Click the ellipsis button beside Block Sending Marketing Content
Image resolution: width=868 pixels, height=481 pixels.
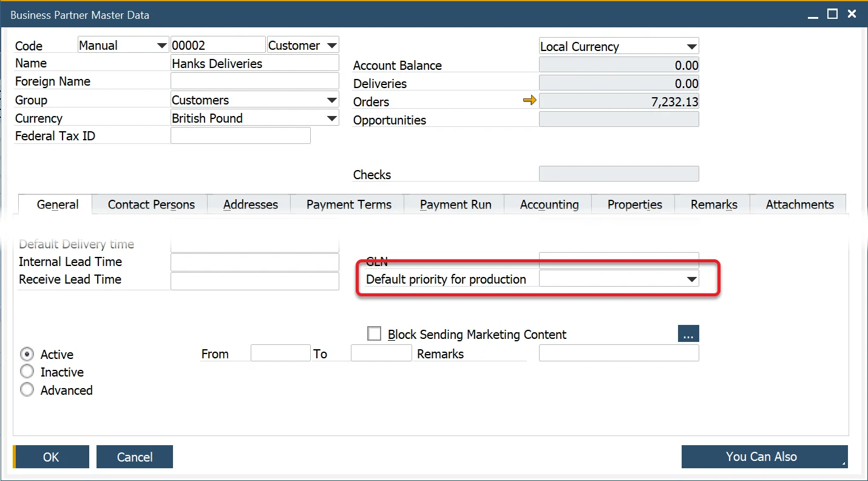(x=688, y=334)
